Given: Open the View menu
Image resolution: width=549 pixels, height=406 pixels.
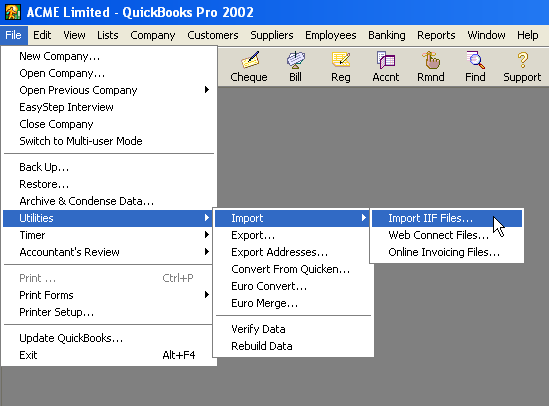Looking at the screenshot, I should point(74,35).
